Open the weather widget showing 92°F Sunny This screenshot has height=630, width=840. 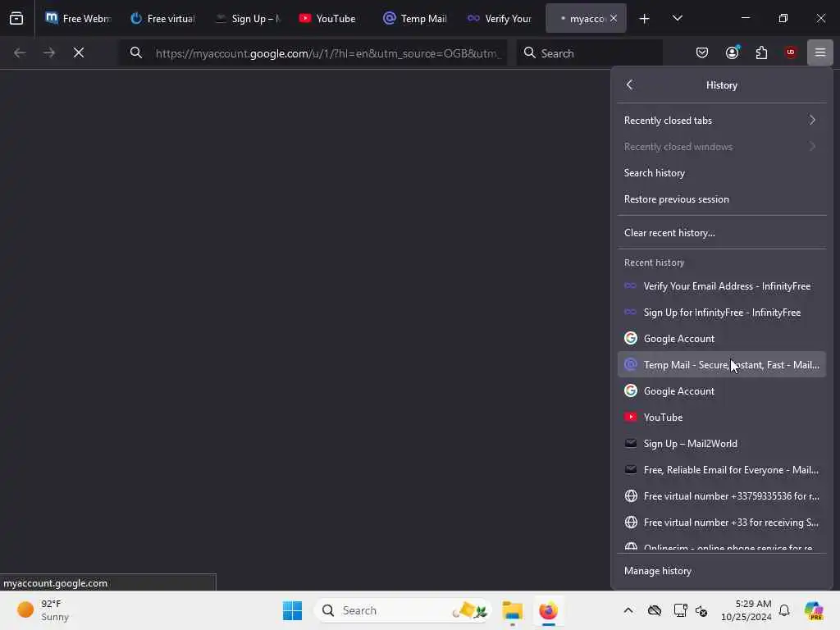point(43,610)
